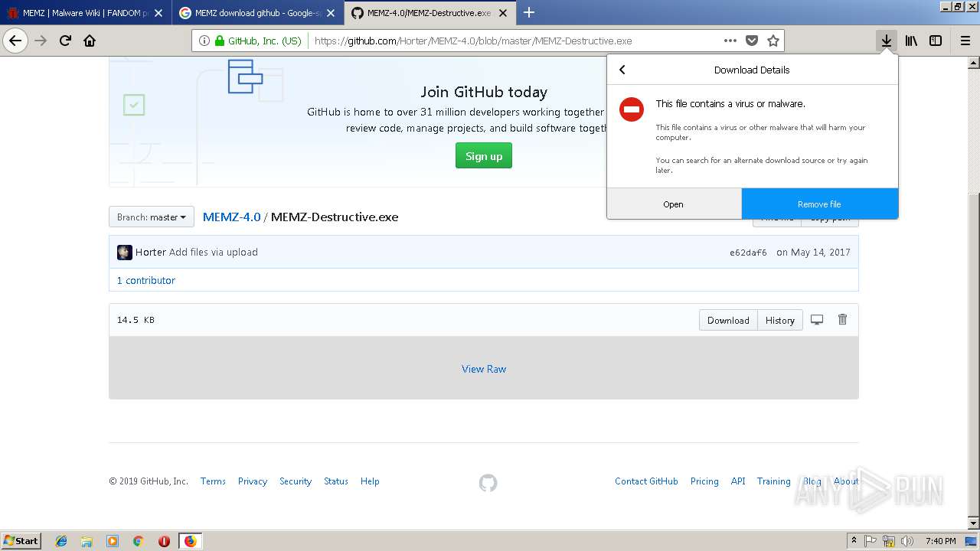Go back using the browser back arrow

(x=15, y=41)
